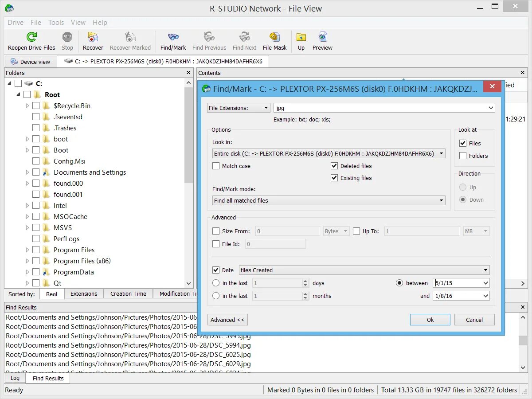Screen dimensions: 532x399
Task: Switch to the Log tab
Action: click(15, 378)
